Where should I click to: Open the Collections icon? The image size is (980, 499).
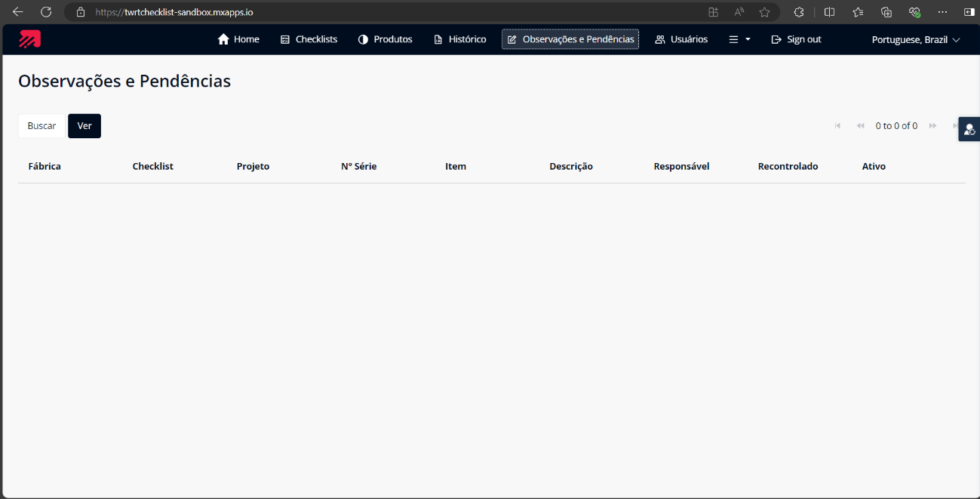(886, 12)
